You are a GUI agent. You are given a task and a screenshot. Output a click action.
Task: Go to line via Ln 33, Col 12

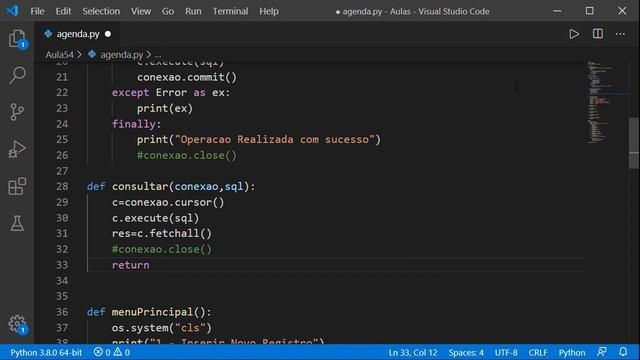413,352
